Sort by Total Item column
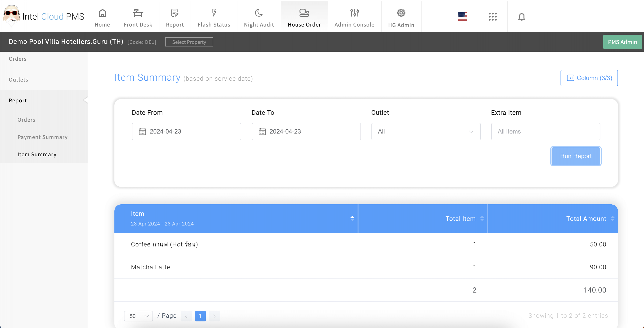 pyautogui.click(x=482, y=218)
